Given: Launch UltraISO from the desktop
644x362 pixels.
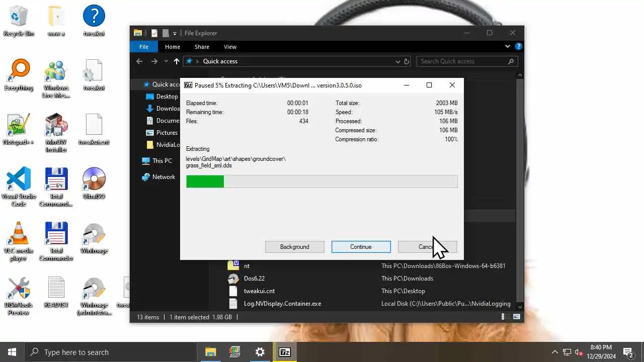Looking at the screenshot, I should pos(94,184).
